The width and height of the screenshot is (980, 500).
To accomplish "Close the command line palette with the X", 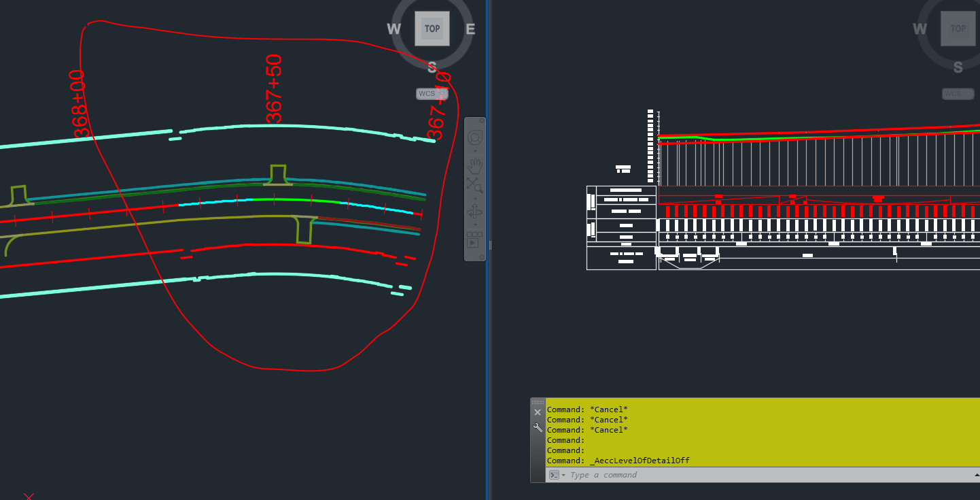I will pyautogui.click(x=538, y=412).
